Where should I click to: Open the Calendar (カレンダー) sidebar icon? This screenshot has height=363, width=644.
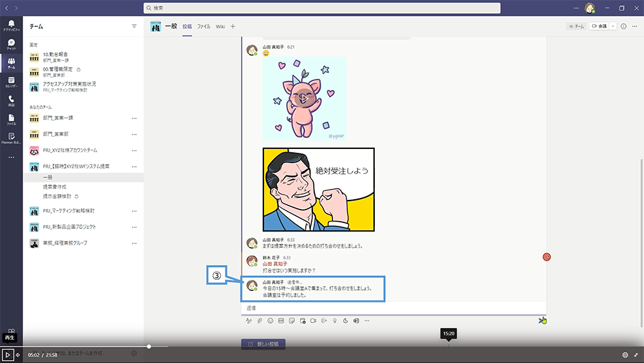tap(11, 82)
